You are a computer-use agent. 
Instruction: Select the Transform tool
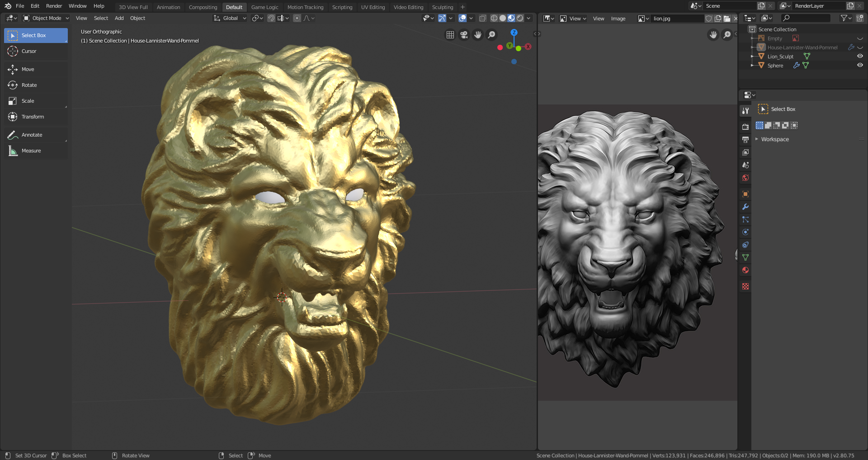coord(36,117)
